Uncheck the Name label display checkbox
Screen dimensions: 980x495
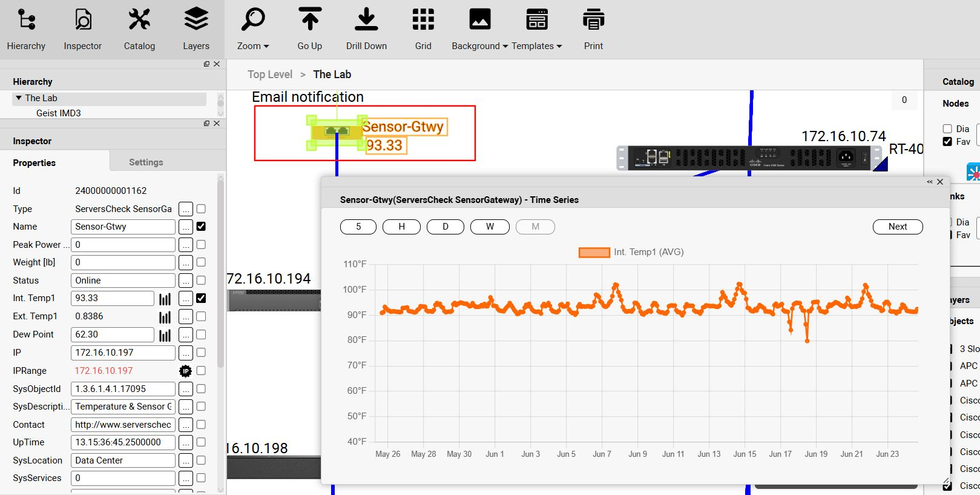pyautogui.click(x=201, y=226)
